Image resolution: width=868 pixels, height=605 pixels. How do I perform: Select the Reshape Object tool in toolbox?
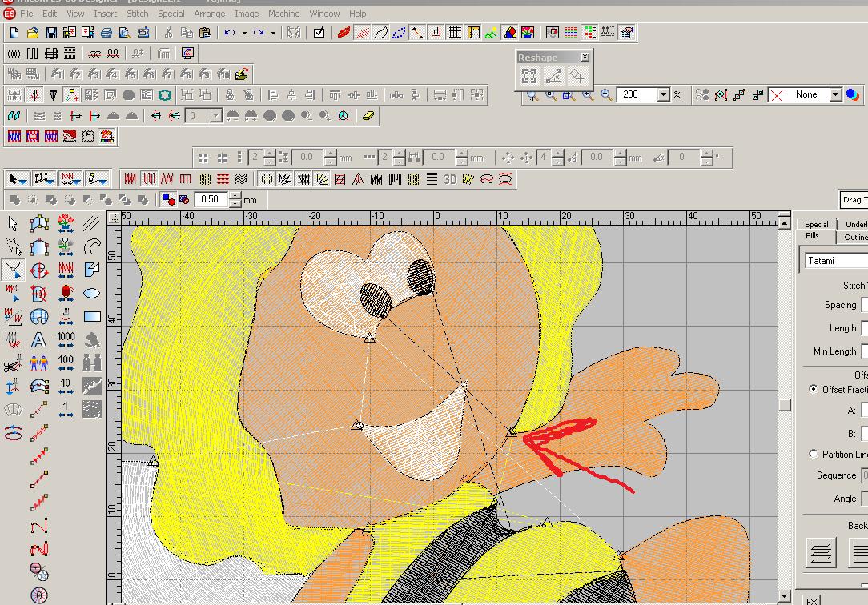click(13, 270)
